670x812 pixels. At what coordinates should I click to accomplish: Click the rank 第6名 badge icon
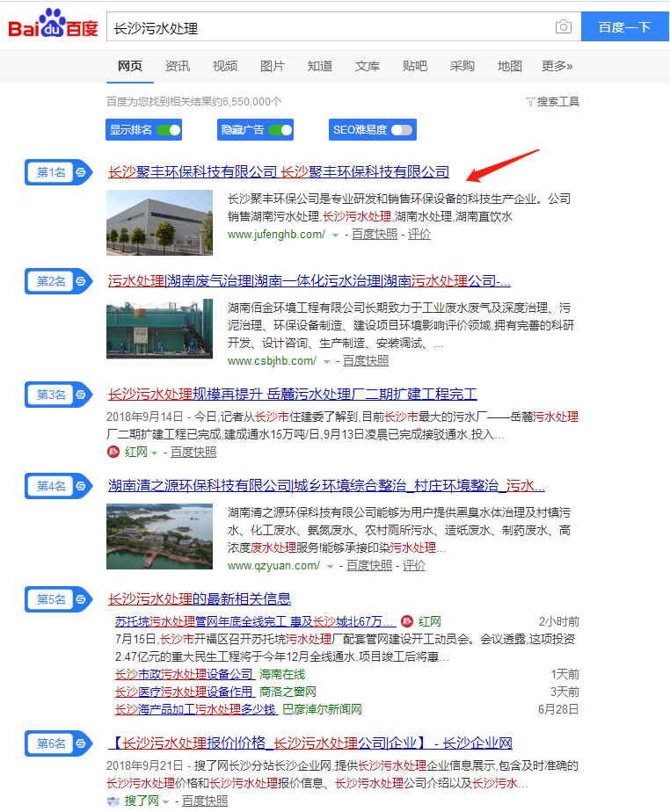(59, 743)
